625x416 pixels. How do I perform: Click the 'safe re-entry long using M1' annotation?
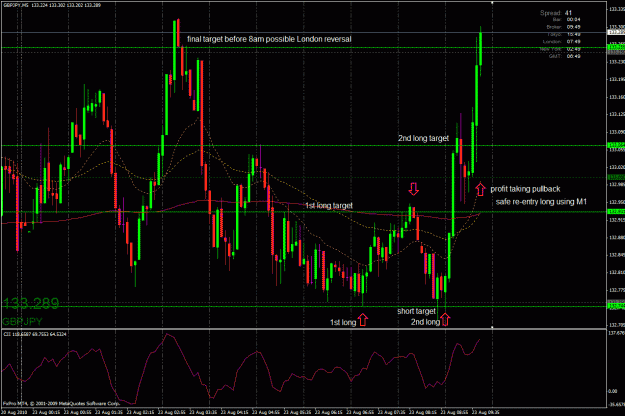point(541,202)
